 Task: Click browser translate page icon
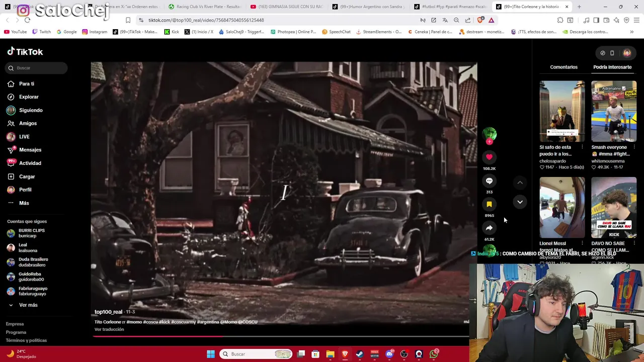445,20
